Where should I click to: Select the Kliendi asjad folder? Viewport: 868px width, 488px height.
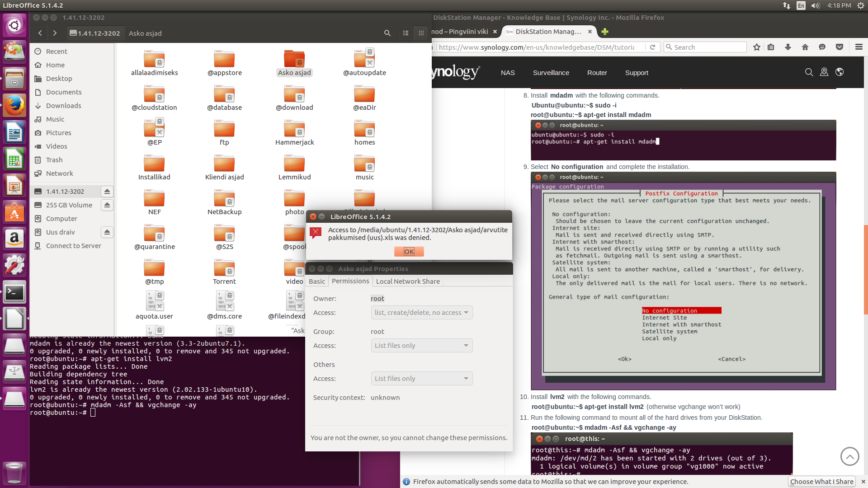[224, 168]
